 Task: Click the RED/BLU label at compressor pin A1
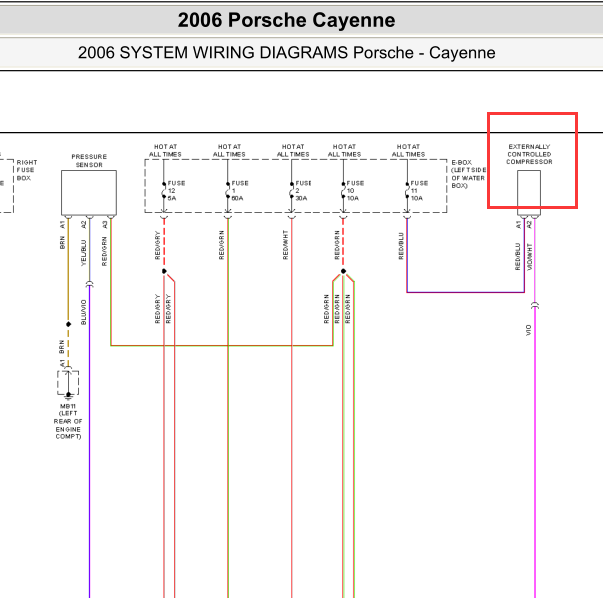click(x=518, y=256)
